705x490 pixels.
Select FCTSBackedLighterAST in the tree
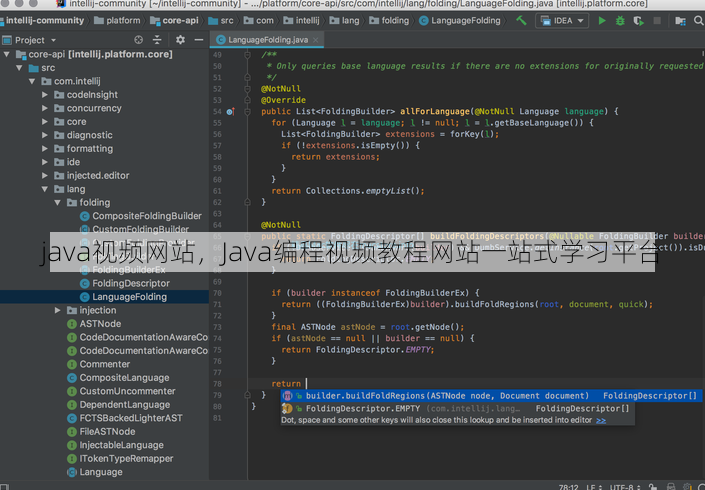tap(125, 419)
